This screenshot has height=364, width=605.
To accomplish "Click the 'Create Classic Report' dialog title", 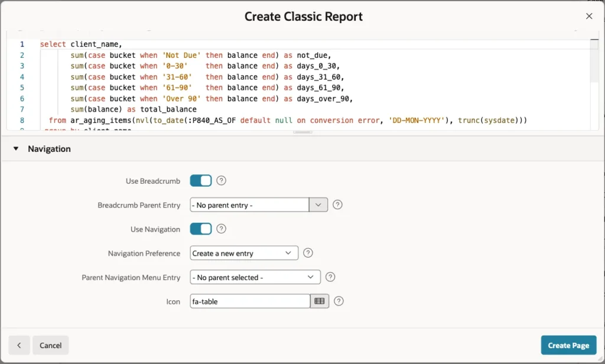I will pyautogui.click(x=304, y=17).
